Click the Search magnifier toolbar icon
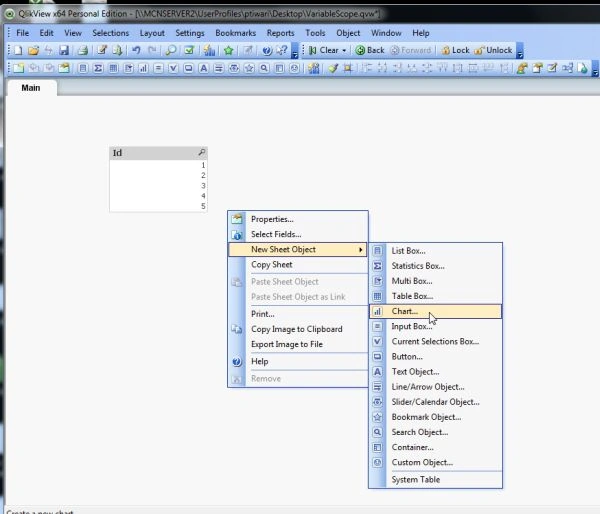Screen dimensions: 600x514 (171, 50)
